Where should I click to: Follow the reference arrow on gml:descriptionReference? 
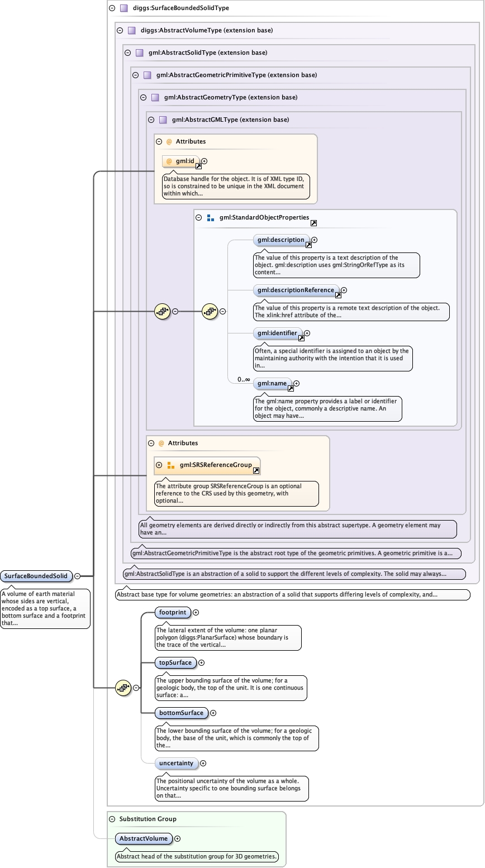(x=338, y=295)
